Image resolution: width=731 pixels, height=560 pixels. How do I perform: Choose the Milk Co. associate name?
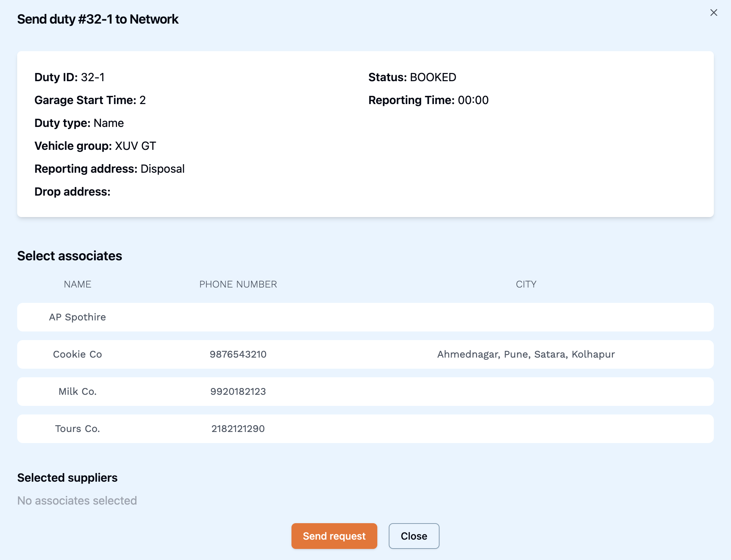(x=77, y=392)
